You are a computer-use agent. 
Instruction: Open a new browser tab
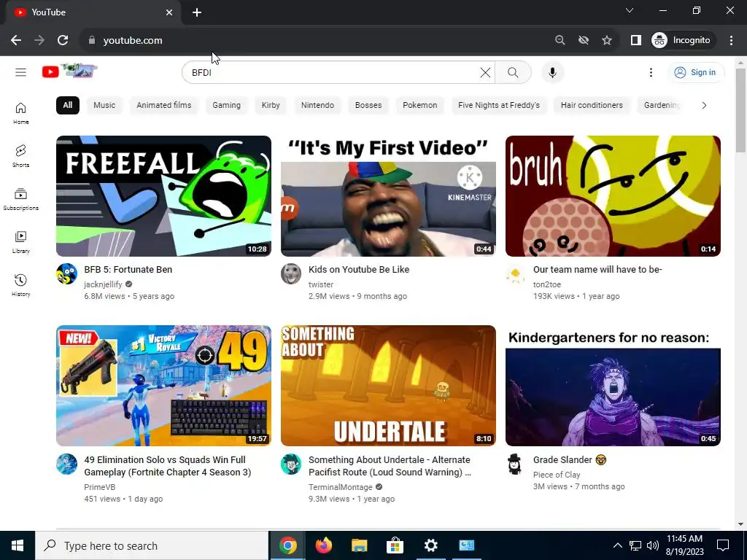coord(197,12)
